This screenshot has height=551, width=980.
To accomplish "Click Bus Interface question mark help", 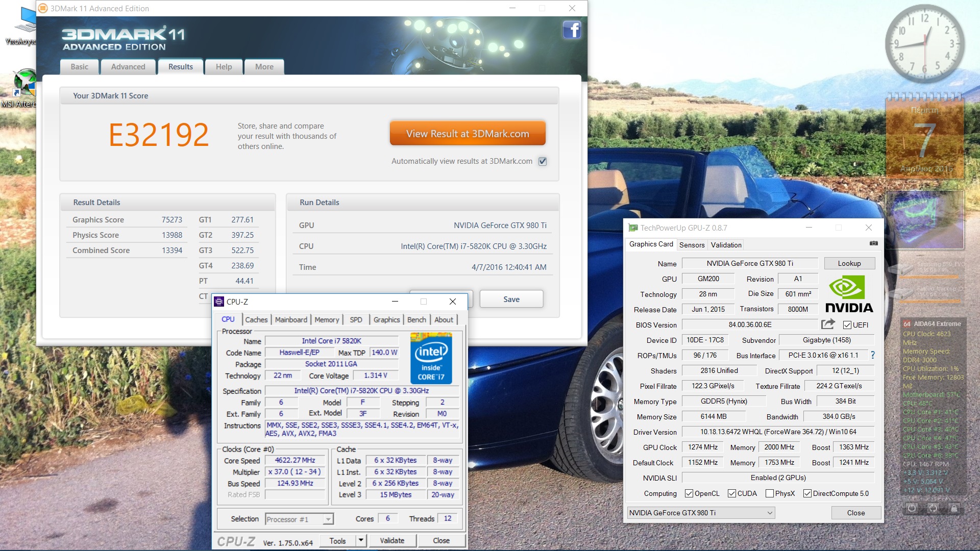I will pos(872,355).
